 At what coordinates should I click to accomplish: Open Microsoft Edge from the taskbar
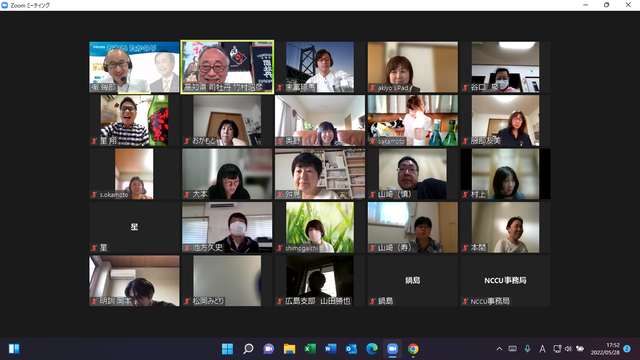point(372,349)
